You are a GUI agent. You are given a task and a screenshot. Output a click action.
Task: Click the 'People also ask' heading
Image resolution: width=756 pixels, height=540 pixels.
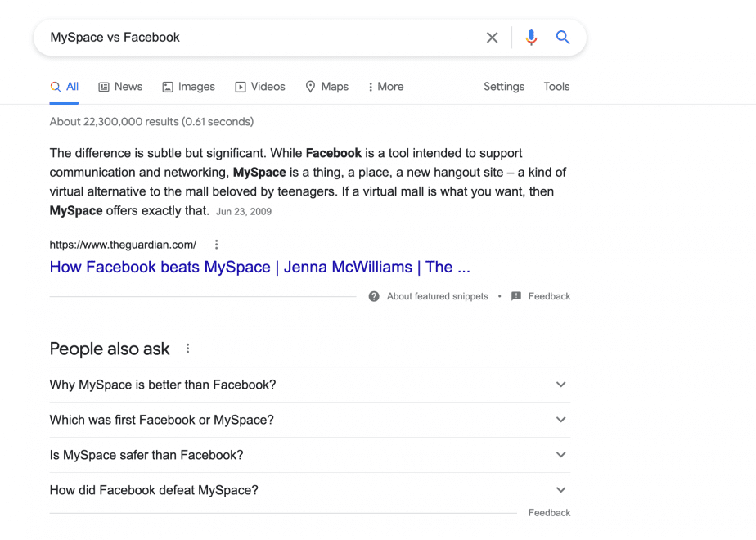(x=110, y=349)
